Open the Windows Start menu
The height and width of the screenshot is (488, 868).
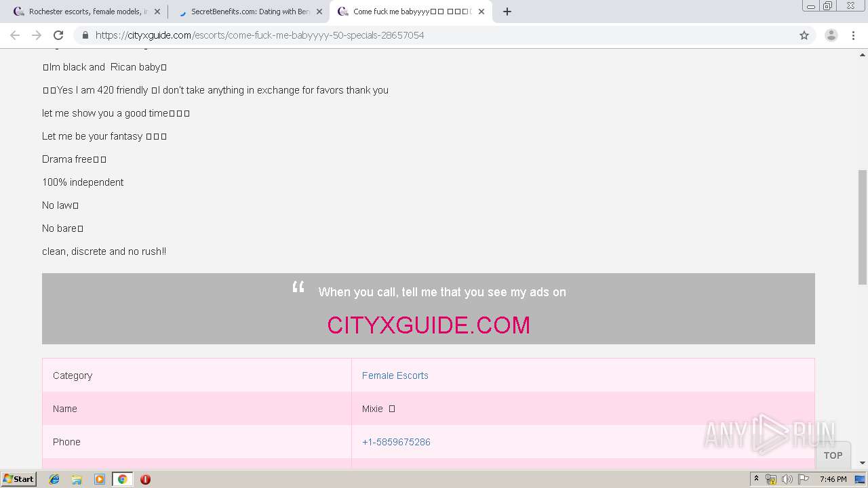point(18,479)
